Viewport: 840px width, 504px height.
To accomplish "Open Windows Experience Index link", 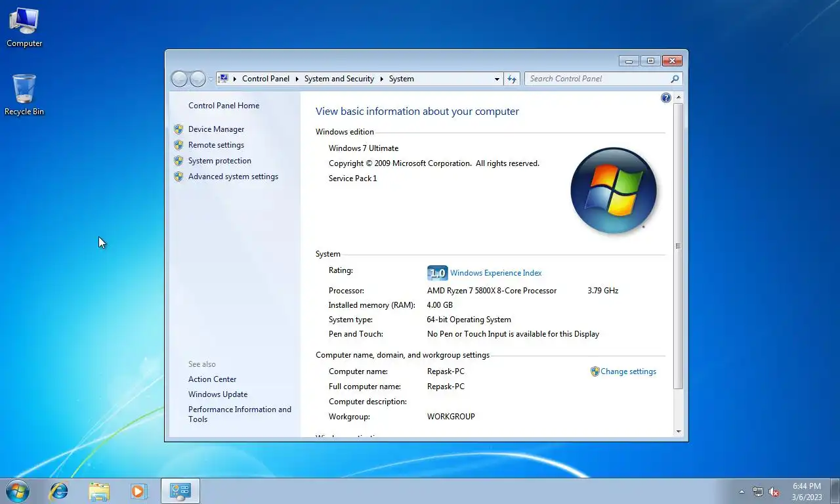I will click(496, 273).
